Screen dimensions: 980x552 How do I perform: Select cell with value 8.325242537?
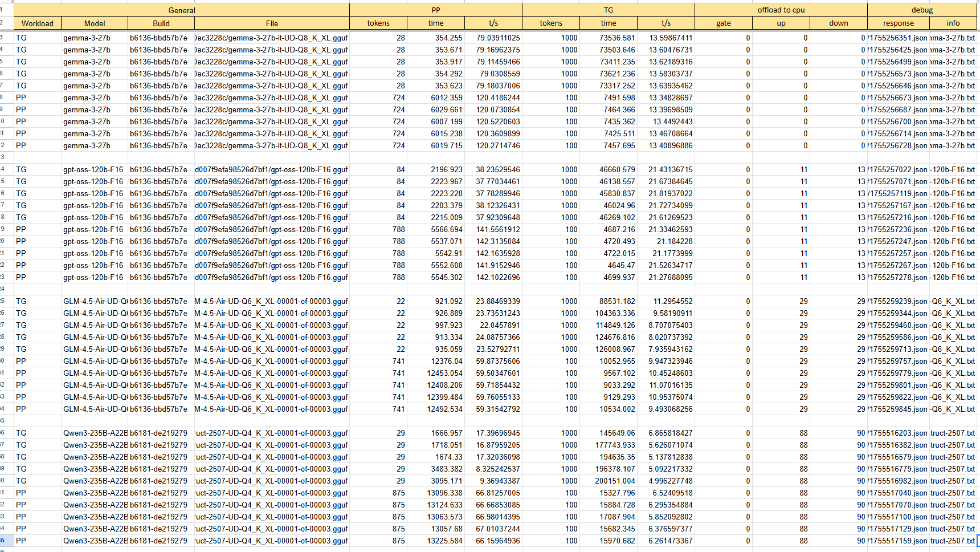(493, 469)
